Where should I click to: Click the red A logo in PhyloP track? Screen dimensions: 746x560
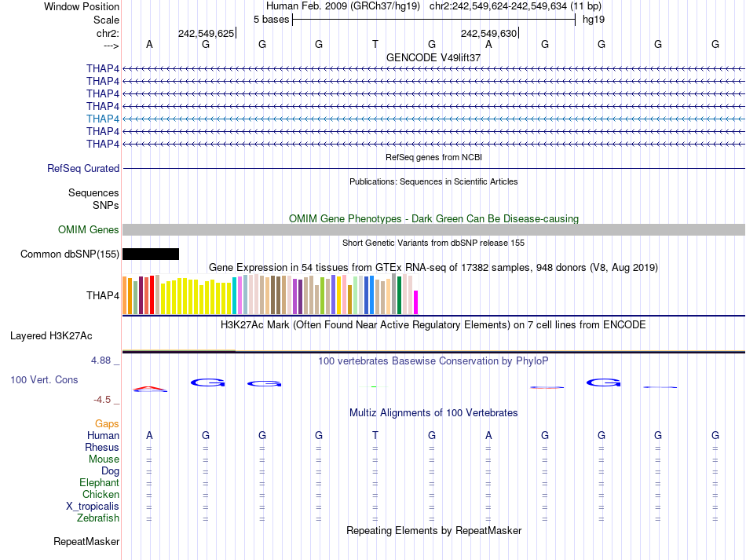[150, 389]
